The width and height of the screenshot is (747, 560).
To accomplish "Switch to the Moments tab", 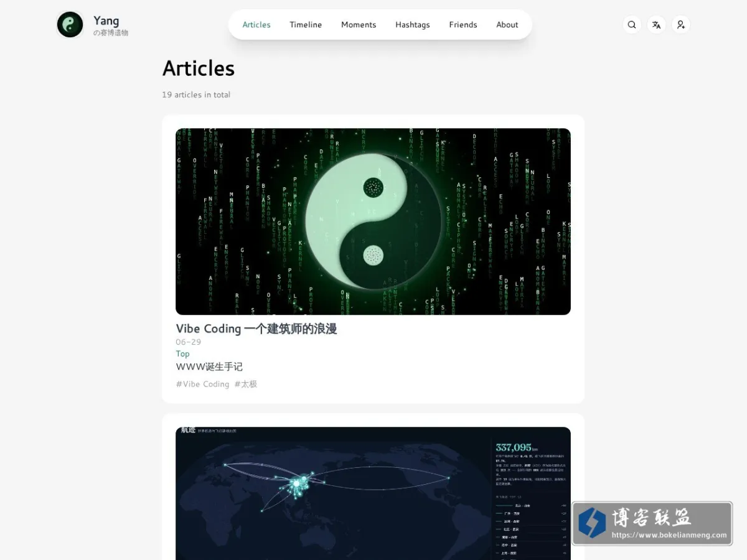I will pos(359,25).
